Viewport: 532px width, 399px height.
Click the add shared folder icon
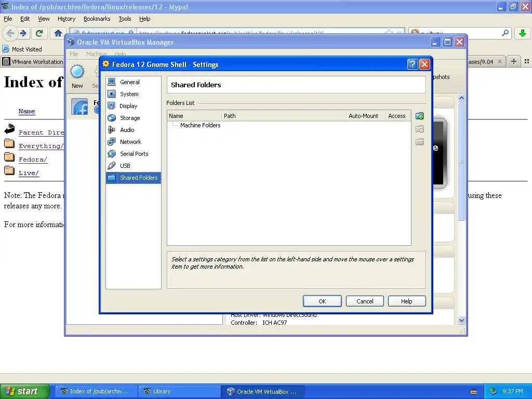420,116
